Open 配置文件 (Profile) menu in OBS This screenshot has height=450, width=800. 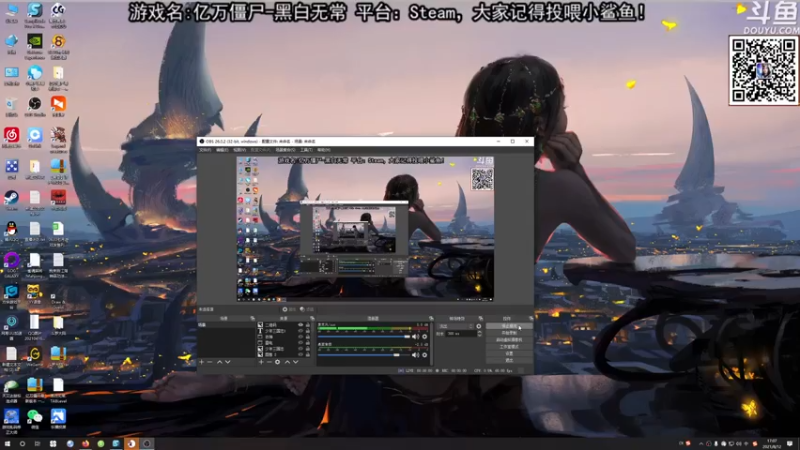260,150
